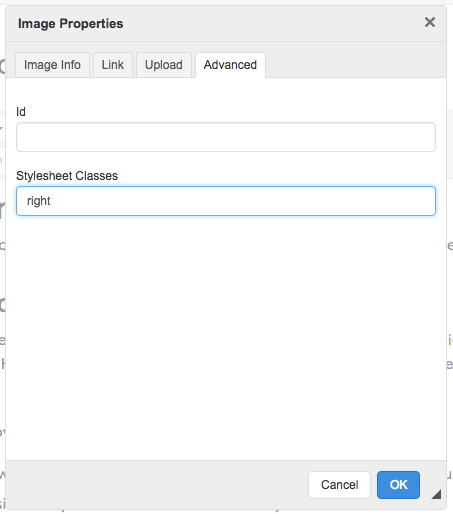
Task: Click the far right end of Id field
Action: point(427,137)
